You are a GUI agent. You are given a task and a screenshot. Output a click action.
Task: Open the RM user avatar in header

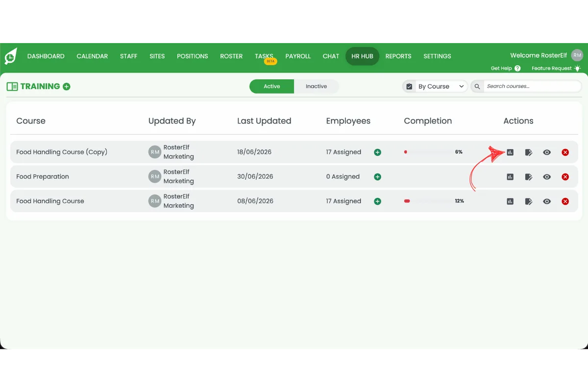point(577,55)
